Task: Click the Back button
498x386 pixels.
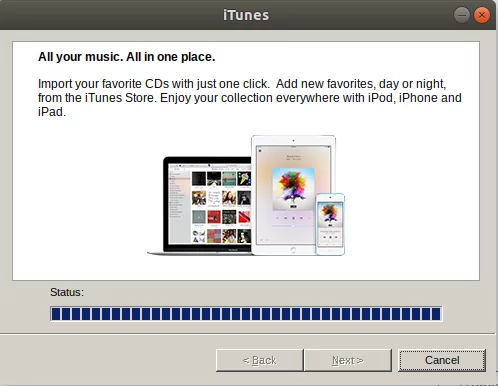Action: click(260, 360)
